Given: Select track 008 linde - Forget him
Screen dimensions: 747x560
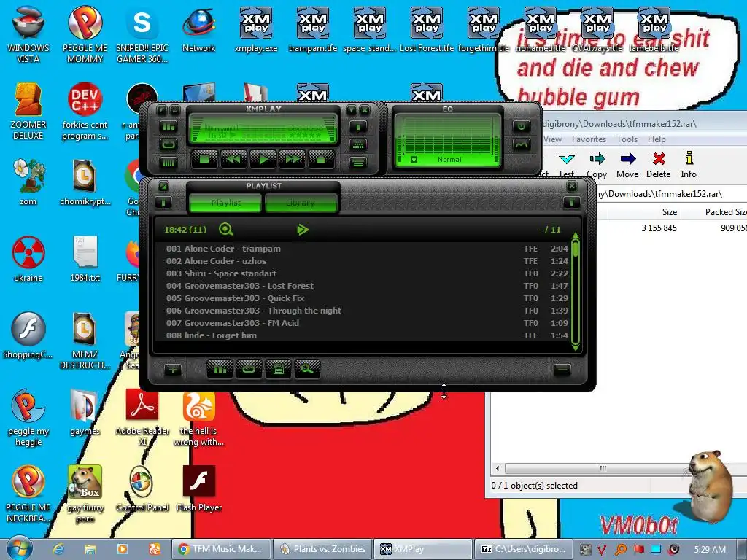Looking at the screenshot, I should coord(367,335).
